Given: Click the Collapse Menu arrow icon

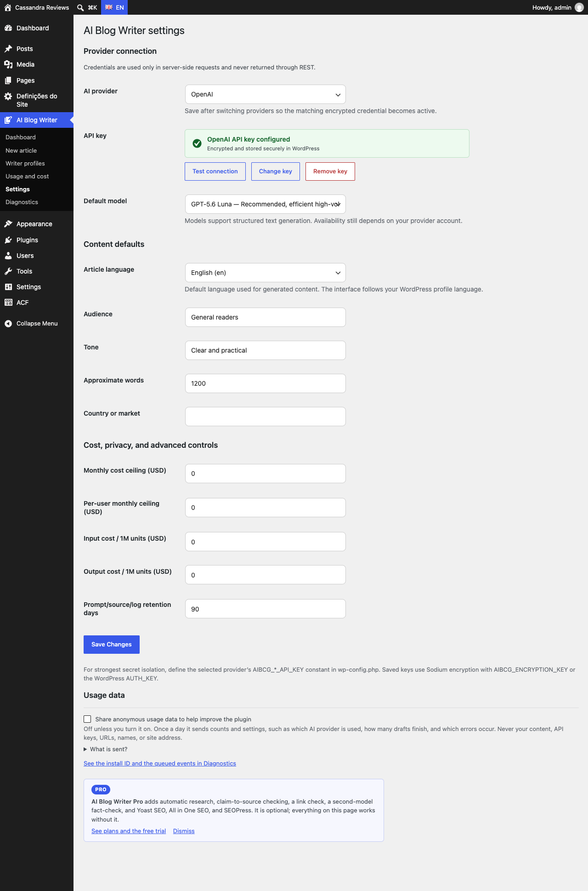Looking at the screenshot, I should pyautogui.click(x=8, y=324).
